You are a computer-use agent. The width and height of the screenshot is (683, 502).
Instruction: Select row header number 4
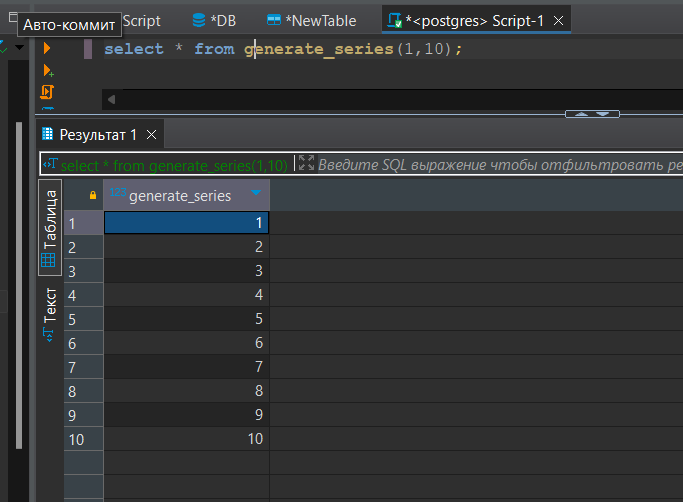click(x=84, y=295)
